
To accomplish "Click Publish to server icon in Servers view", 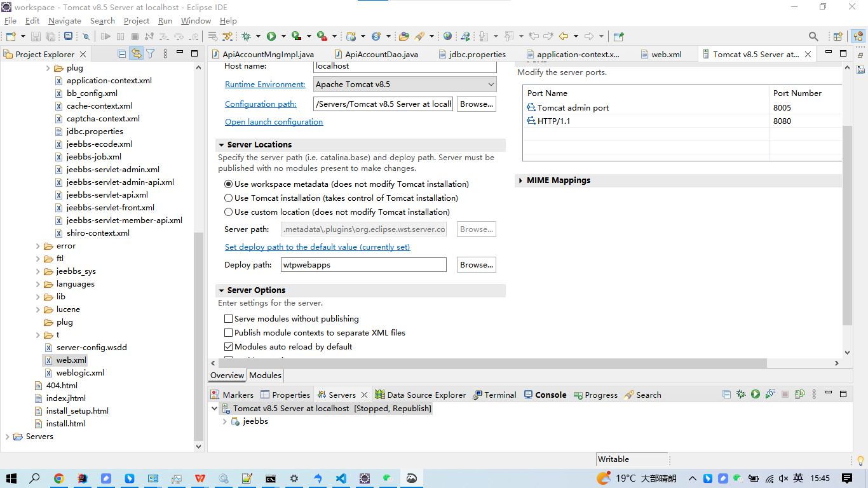I will tap(799, 395).
